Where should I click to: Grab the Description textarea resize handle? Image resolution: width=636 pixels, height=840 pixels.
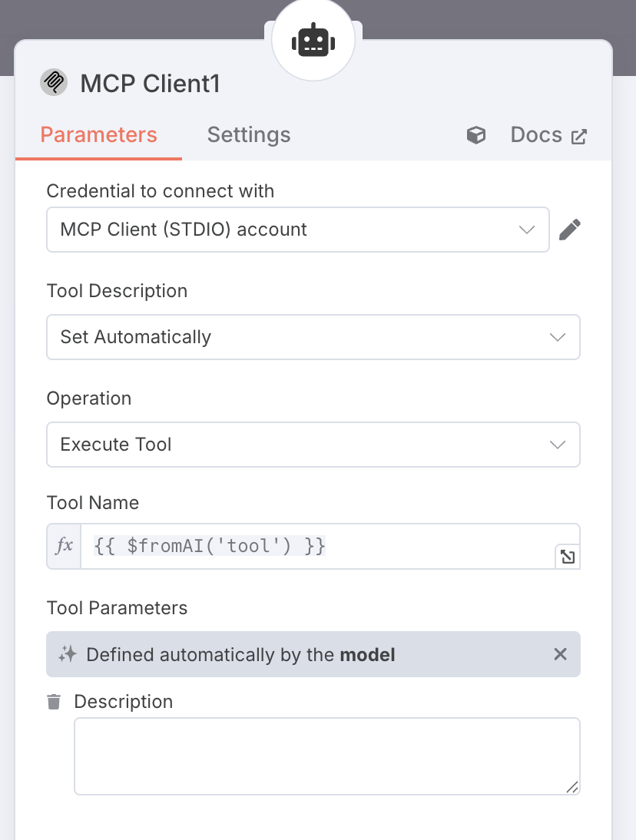pos(572,787)
